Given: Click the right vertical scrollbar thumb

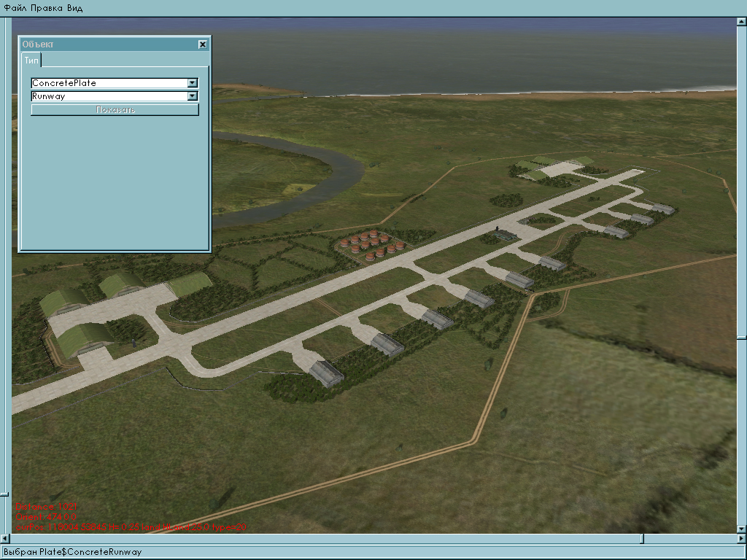Looking at the screenshot, I should click(742, 338).
